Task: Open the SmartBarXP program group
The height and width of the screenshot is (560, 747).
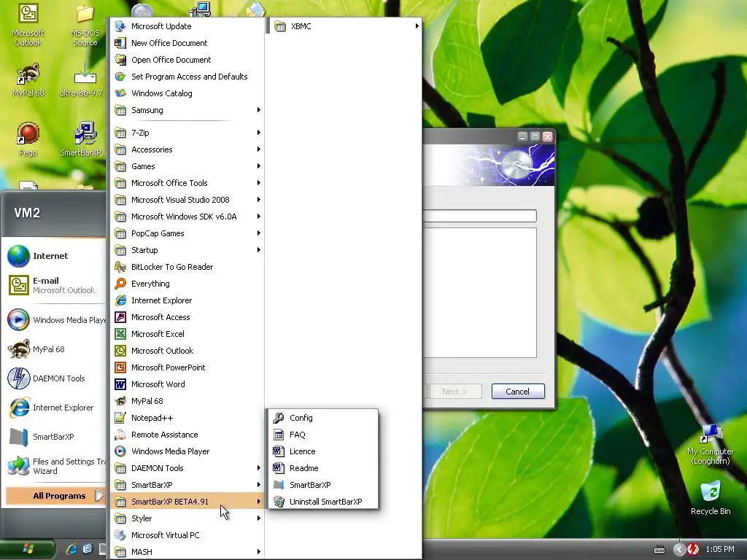Action: [187, 485]
